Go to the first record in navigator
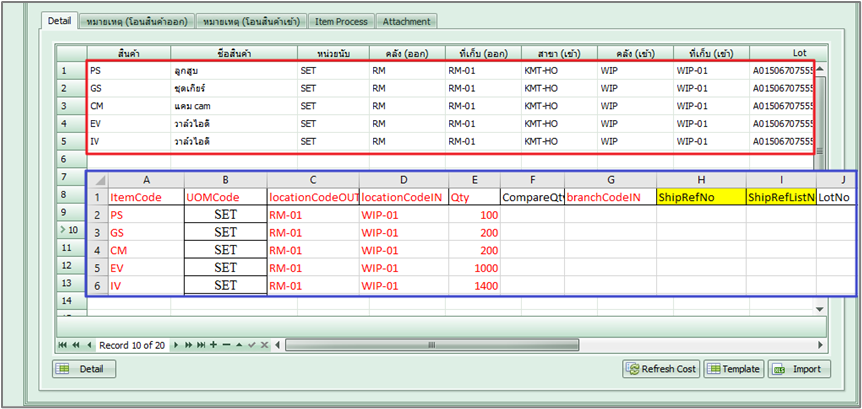Viewport: 862px width, 409px height. point(63,345)
